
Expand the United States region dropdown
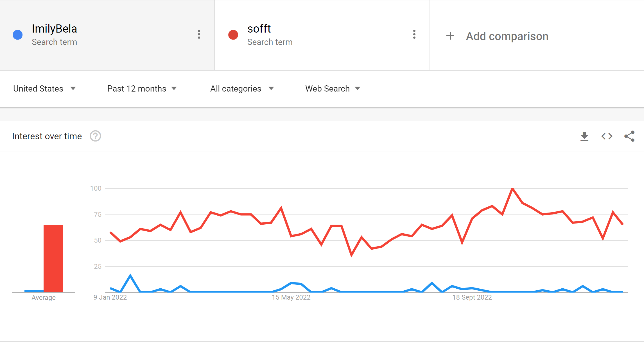[44, 89]
